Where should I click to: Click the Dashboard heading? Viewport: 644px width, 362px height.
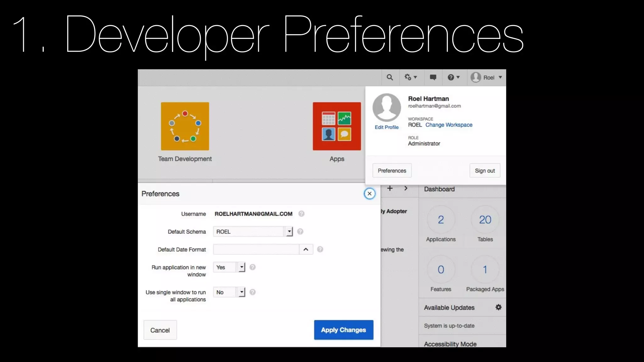coord(439,189)
